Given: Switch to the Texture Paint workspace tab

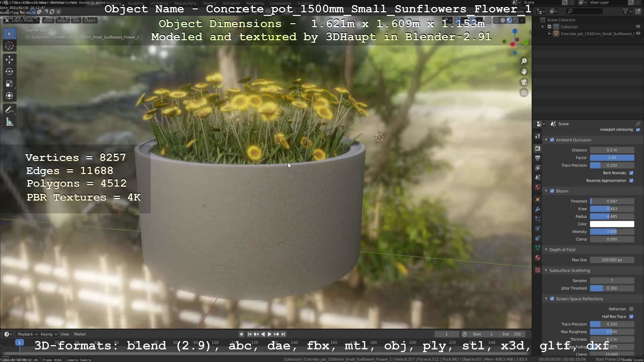Looking at the screenshot, I should click(x=185, y=3).
